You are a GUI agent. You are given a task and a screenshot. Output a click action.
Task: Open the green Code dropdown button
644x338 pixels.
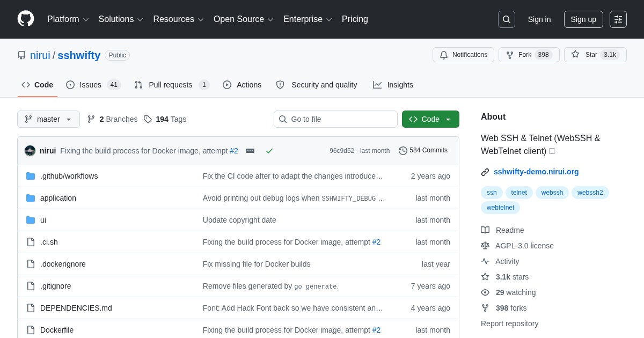430,119
